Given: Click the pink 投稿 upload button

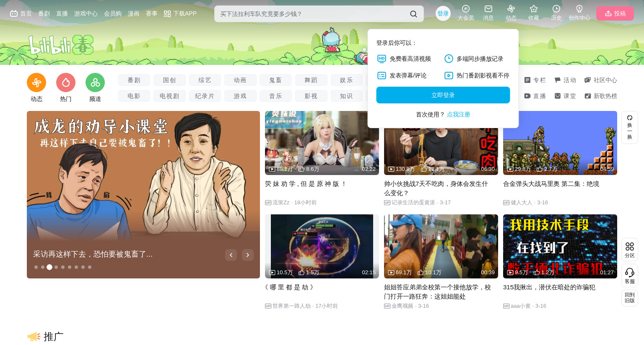Looking at the screenshot, I should [x=615, y=13].
